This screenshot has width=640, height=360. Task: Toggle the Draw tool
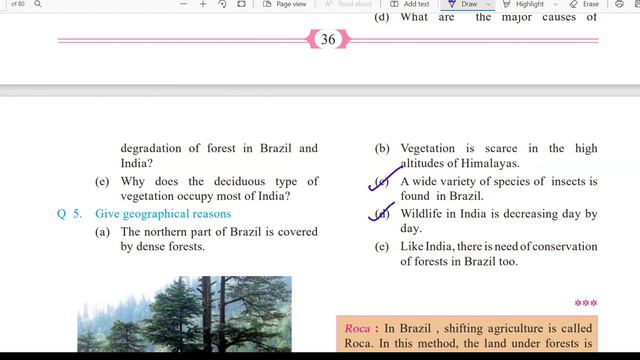[x=463, y=4]
